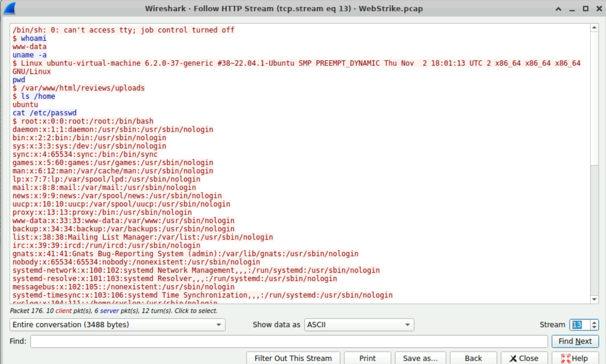Viewport: 606px width, 364px height.
Task: Open Help for the Follow Stream dialog
Action: coord(575,358)
